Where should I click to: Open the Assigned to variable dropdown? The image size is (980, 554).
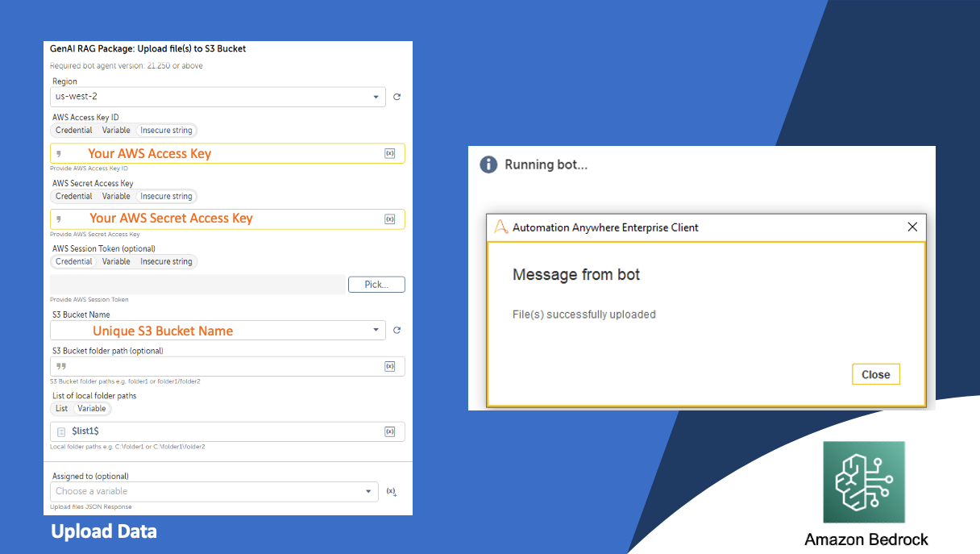pos(214,491)
